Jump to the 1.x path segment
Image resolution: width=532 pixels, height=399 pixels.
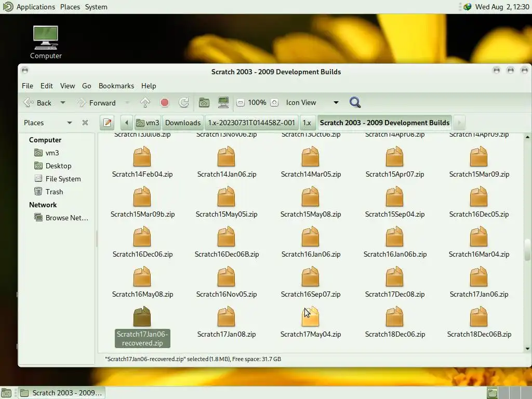click(x=307, y=123)
